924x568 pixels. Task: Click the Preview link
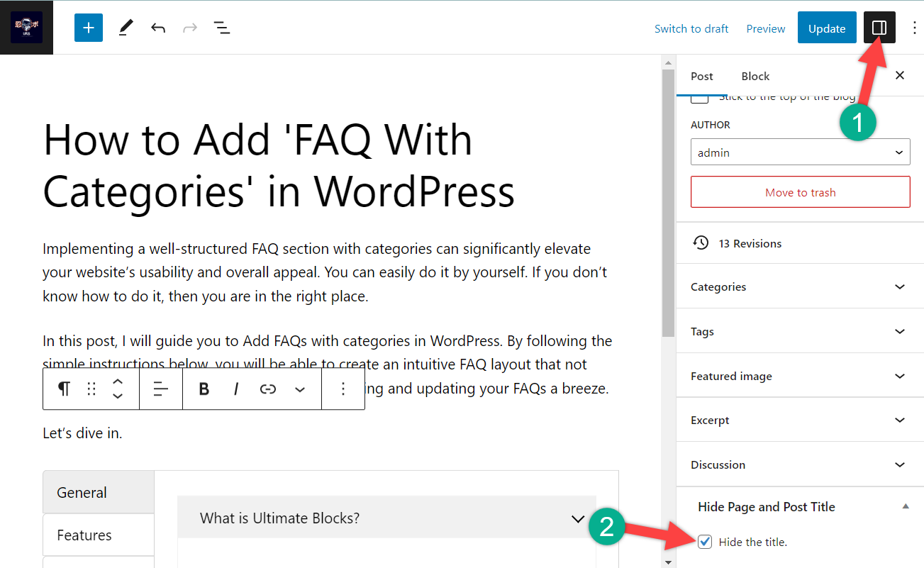[x=766, y=28]
